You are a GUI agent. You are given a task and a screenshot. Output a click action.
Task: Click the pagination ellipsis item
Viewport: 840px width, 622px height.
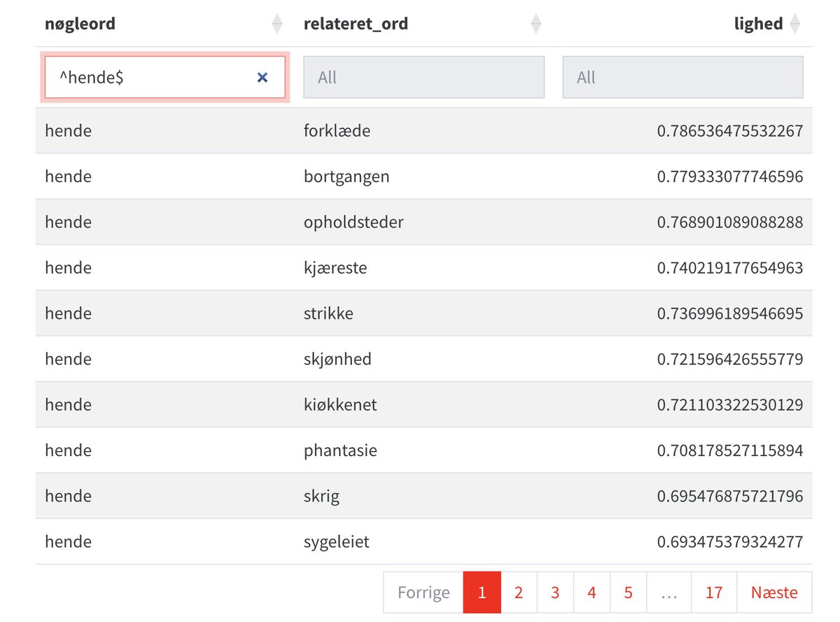(669, 593)
